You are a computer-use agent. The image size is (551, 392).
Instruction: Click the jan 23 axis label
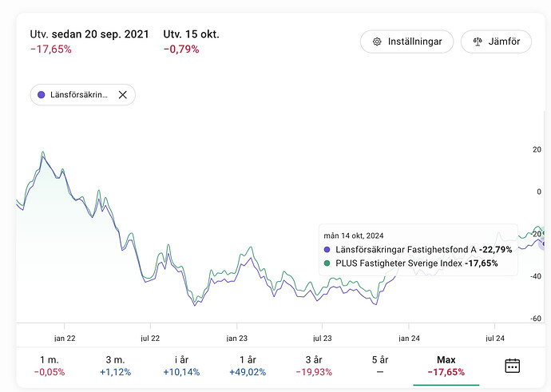pyautogui.click(x=236, y=338)
